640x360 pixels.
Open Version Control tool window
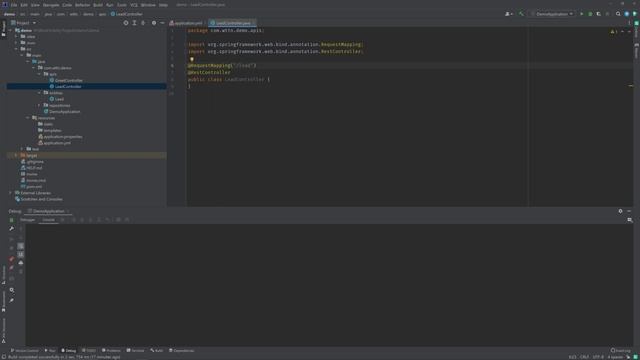coord(24,351)
